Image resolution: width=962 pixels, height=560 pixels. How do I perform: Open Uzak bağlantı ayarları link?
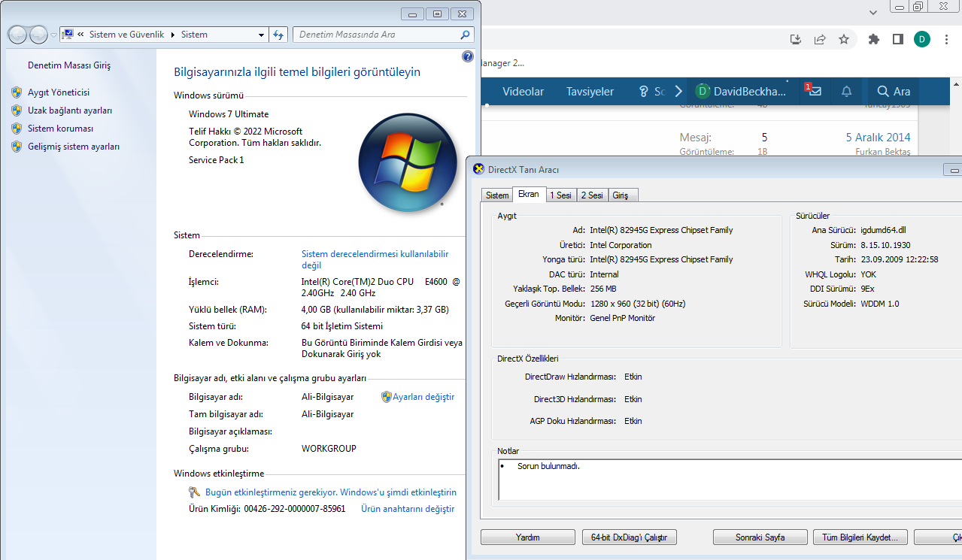coord(70,110)
